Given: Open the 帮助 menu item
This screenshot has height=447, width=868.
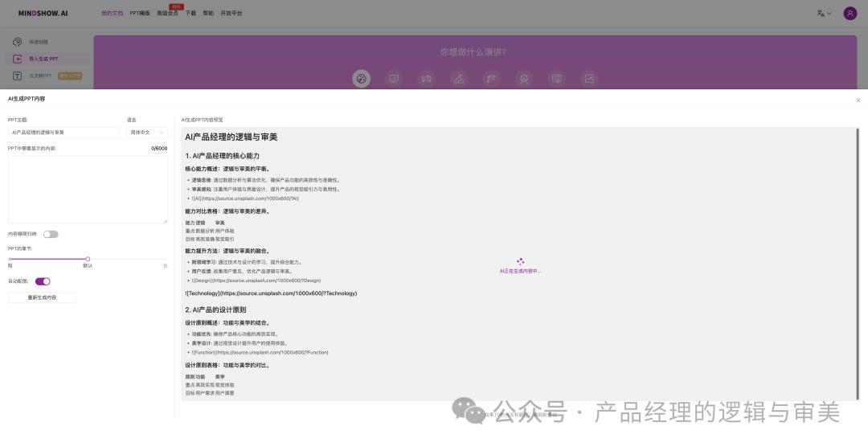Looking at the screenshot, I should tap(208, 14).
